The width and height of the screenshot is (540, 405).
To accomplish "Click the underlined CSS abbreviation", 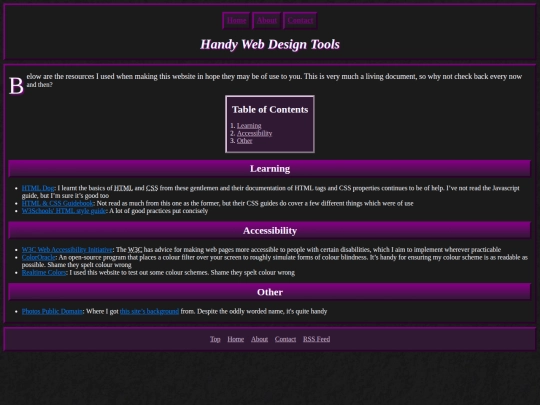I will [152, 188].
